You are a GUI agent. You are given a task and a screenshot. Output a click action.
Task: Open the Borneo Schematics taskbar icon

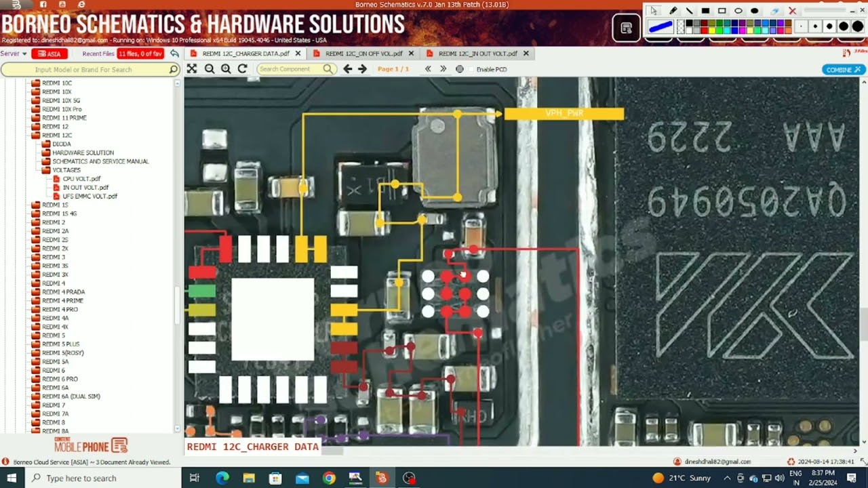[382, 478]
